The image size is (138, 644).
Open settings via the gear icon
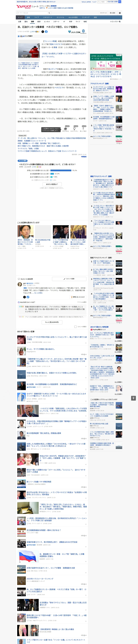coord(120,13)
